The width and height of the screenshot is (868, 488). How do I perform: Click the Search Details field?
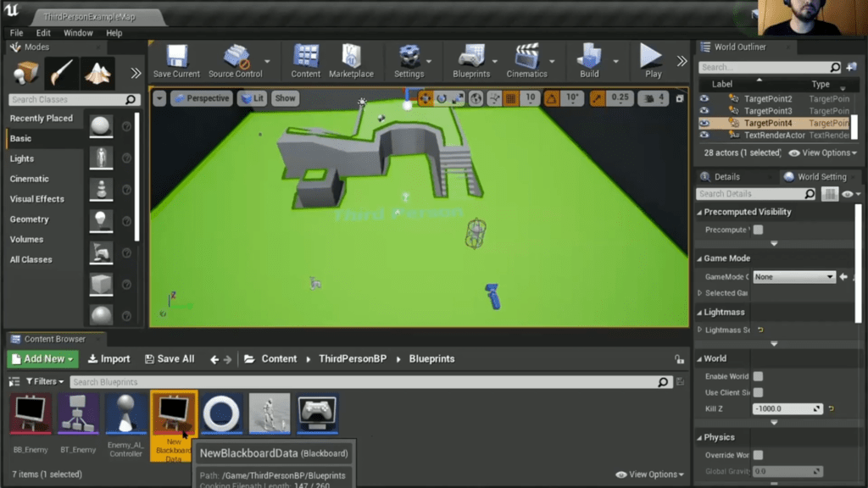tap(755, 194)
